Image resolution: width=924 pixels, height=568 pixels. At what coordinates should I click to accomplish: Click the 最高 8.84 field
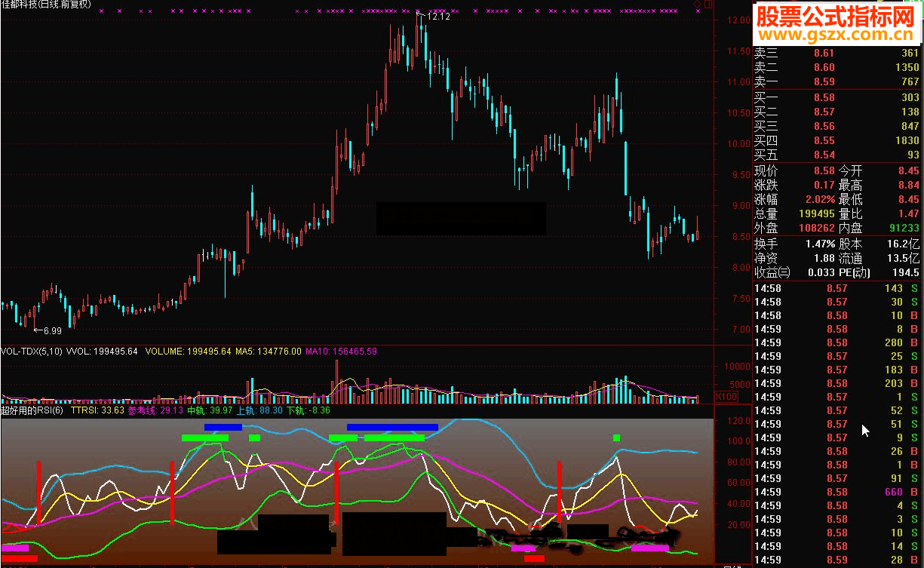[x=880, y=186]
